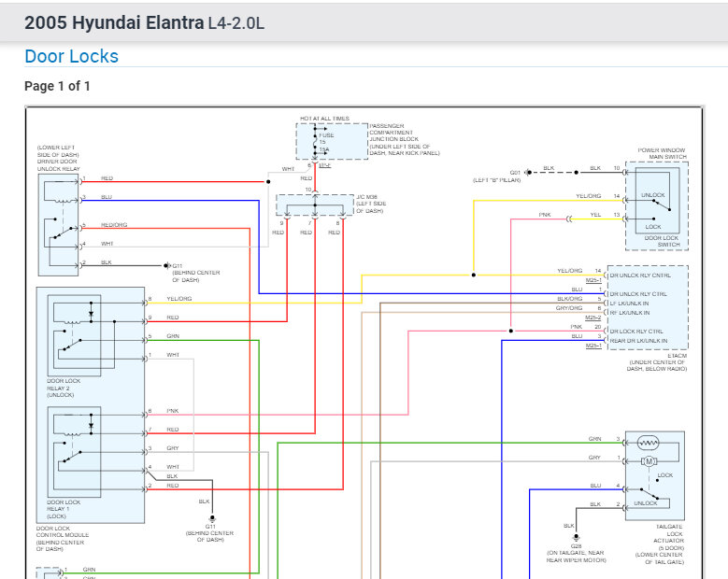The width and height of the screenshot is (728, 579).
Task: Select the DOOR LOCK SWITCH label
Action: point(662,241)
